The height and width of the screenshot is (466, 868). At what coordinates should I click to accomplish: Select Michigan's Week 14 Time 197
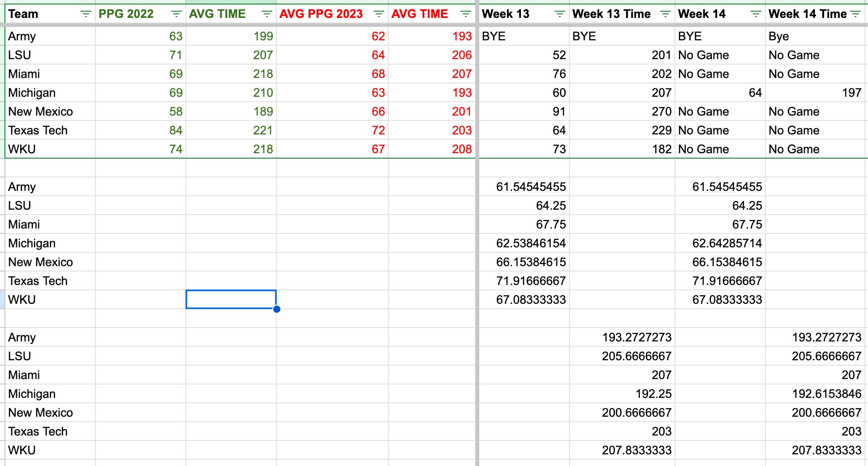pos(815,93)
